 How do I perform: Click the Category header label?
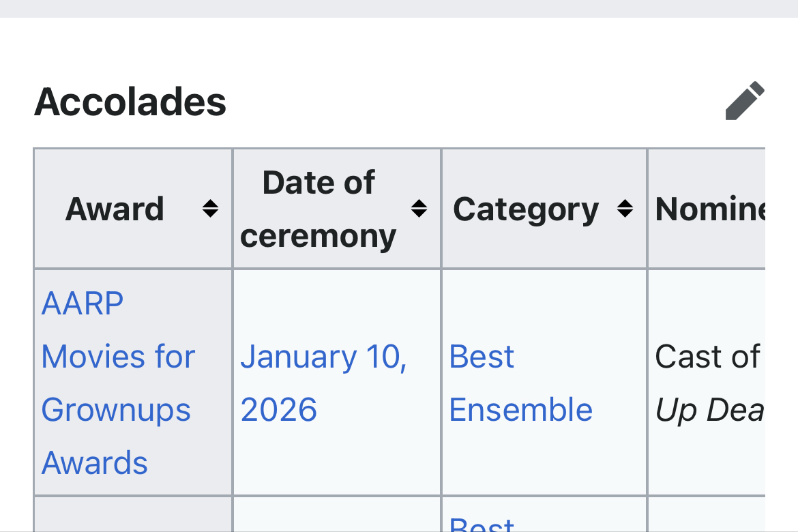tap(526, 209)
